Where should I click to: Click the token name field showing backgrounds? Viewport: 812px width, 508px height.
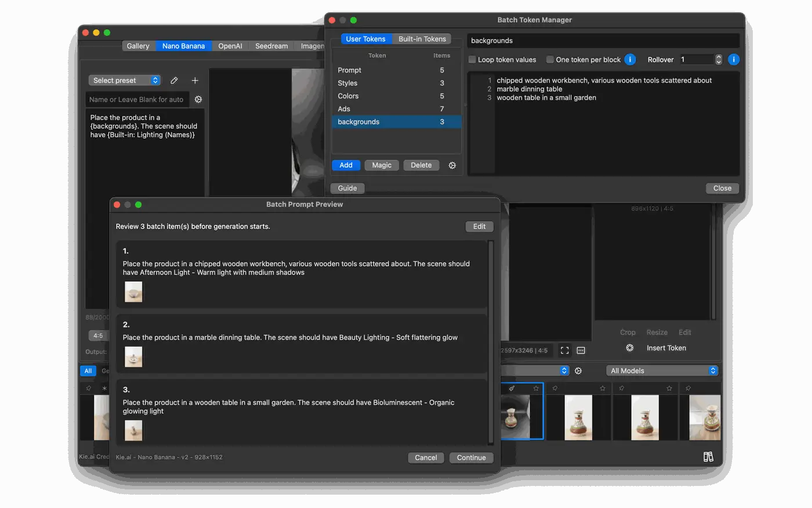603,41
